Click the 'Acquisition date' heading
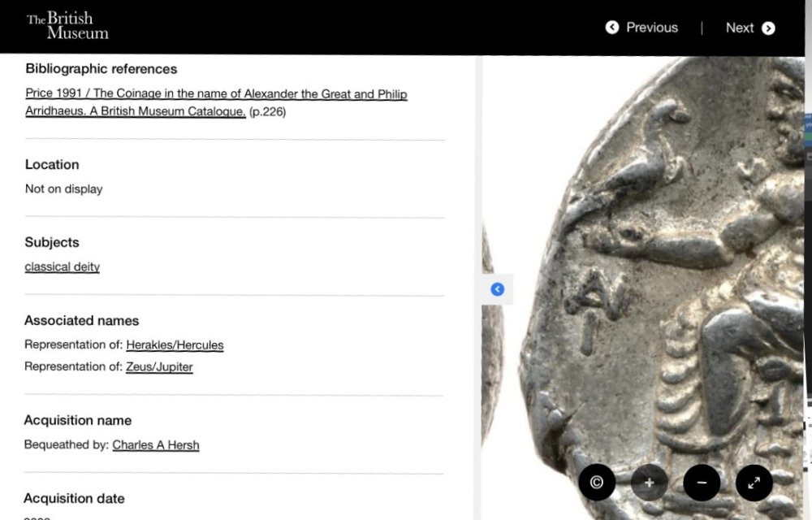812x520 pixels. (x=74, y=498)
